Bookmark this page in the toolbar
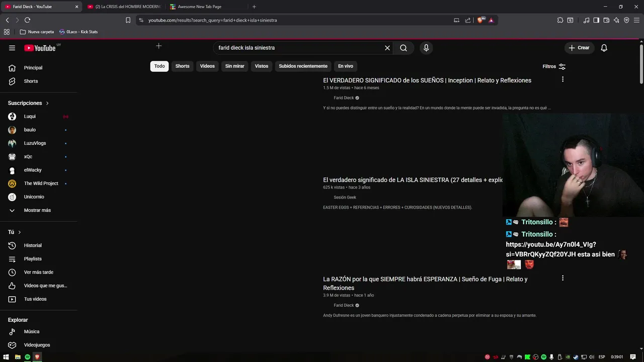The width and height of the screenshot is (644, 362). (x=128, y=20)
